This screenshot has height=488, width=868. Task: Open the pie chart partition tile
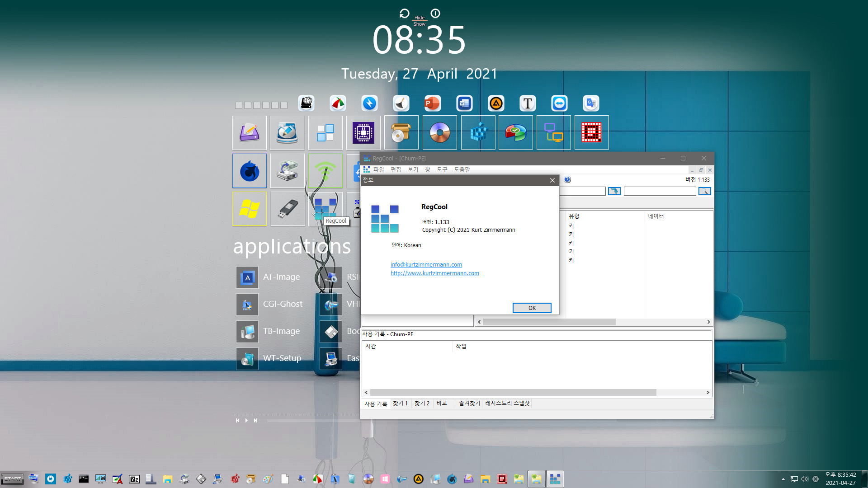[516, 132]
